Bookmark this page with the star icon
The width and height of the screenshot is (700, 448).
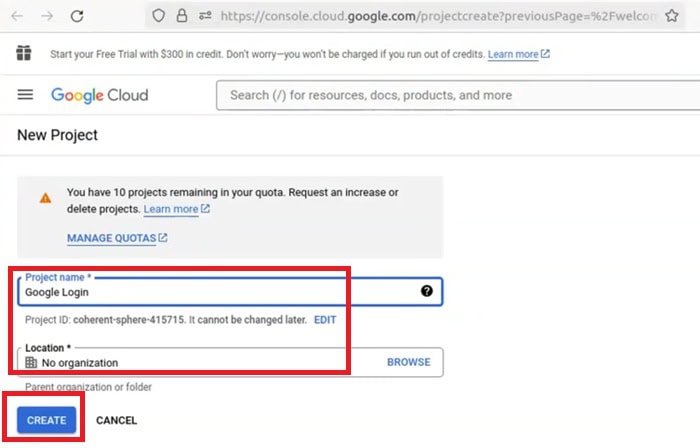[x=672, y=16]
